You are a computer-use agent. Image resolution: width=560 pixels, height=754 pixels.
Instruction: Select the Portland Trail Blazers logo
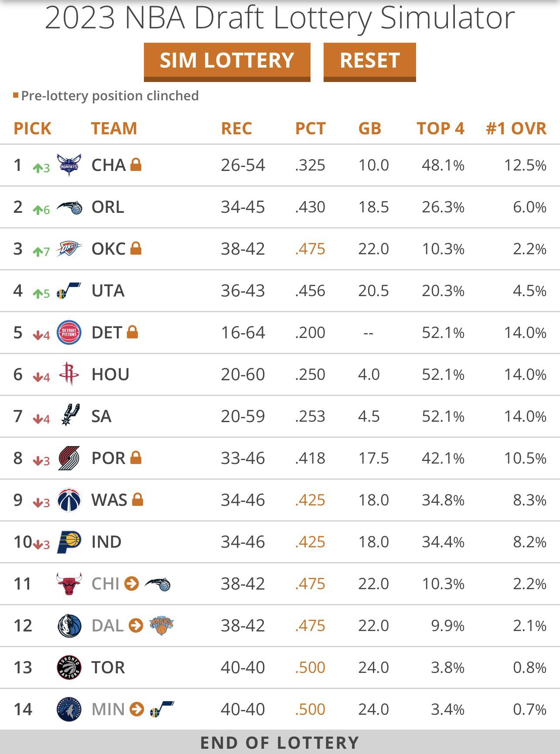click(x=69, y=458)
